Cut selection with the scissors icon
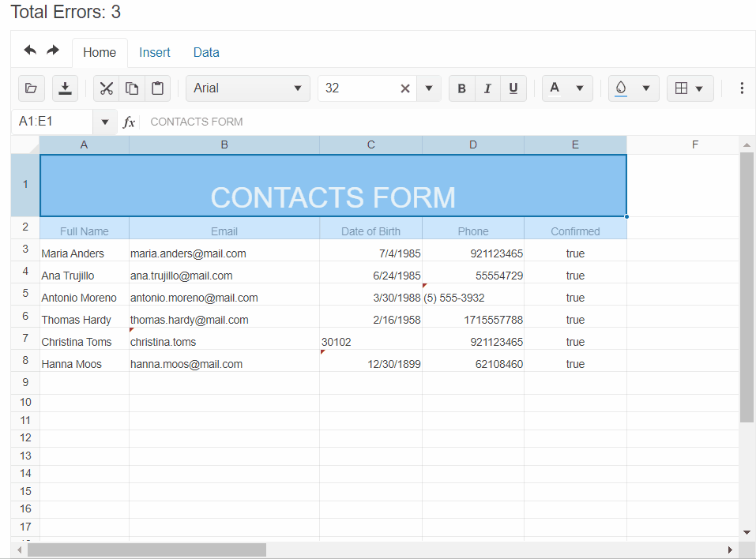The height and width of the screenshot is (559, 756). [x=107, y=88]
